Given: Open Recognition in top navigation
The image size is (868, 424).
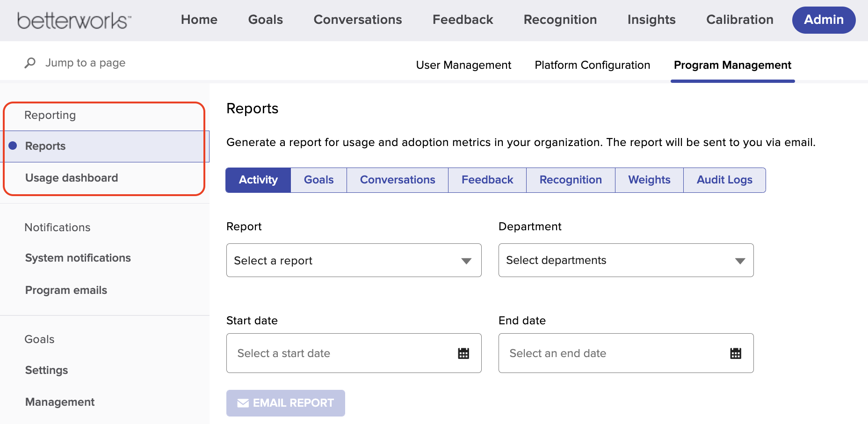Looking at the screenshot, I should point(560,20).
